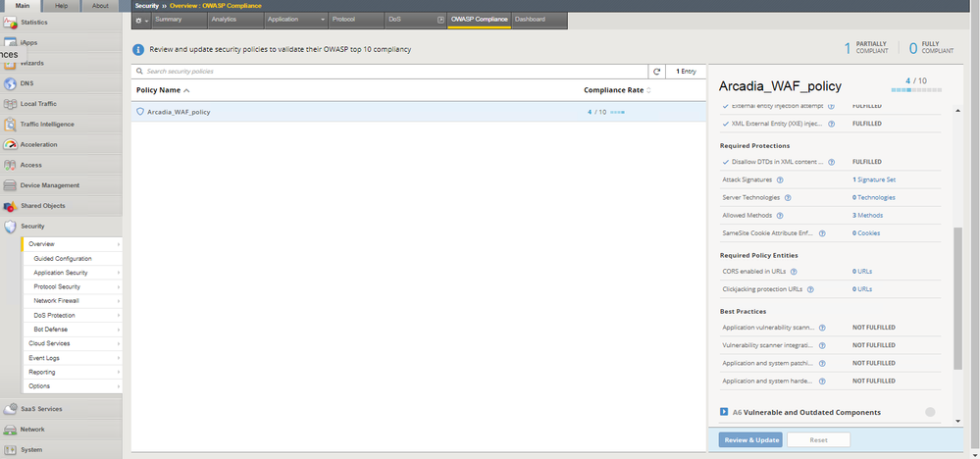980x459 pixels.
Task: Expand the Protocol Security submenu arrow
Action: click(x=118, y=287)
